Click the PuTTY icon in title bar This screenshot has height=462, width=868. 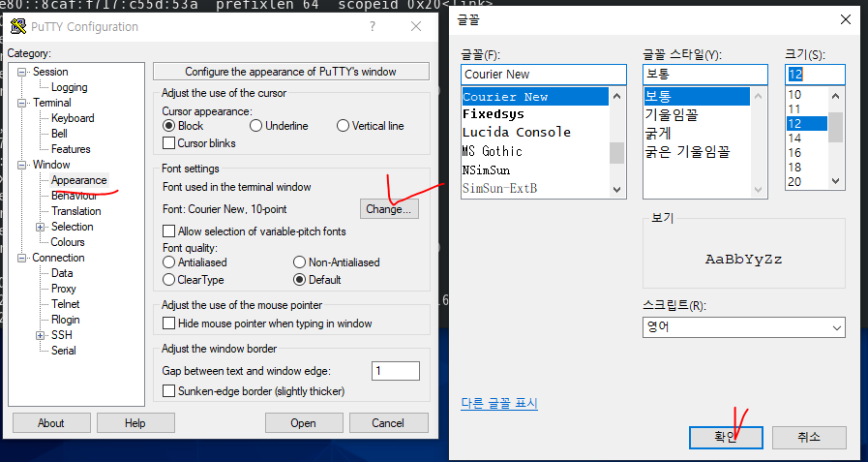click(18, 26)
